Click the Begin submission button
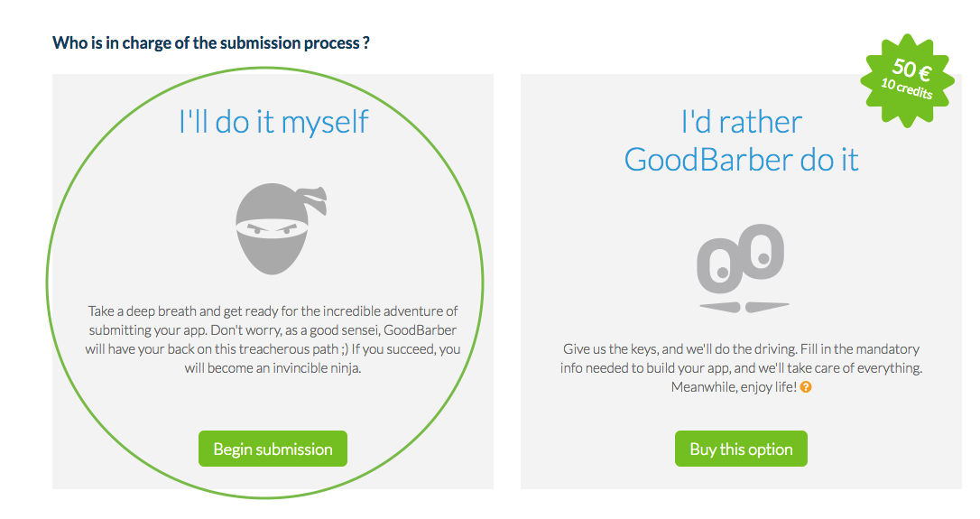The width and height of the screenshot is (980, 519). coord(273,449)
